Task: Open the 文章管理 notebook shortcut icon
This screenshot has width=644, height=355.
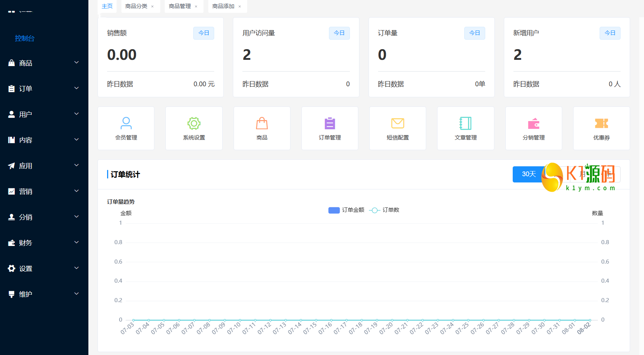Action: (x=466, y=123)
